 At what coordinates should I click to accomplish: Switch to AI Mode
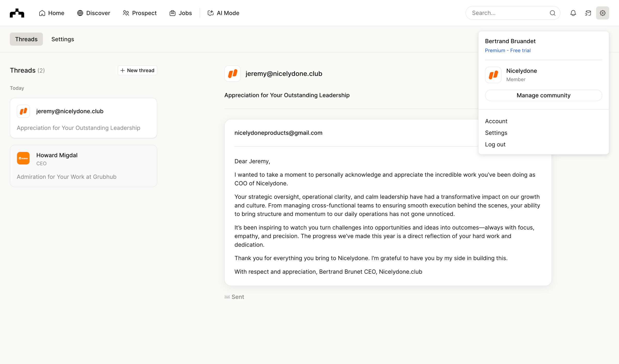click(x=223, y=13)
